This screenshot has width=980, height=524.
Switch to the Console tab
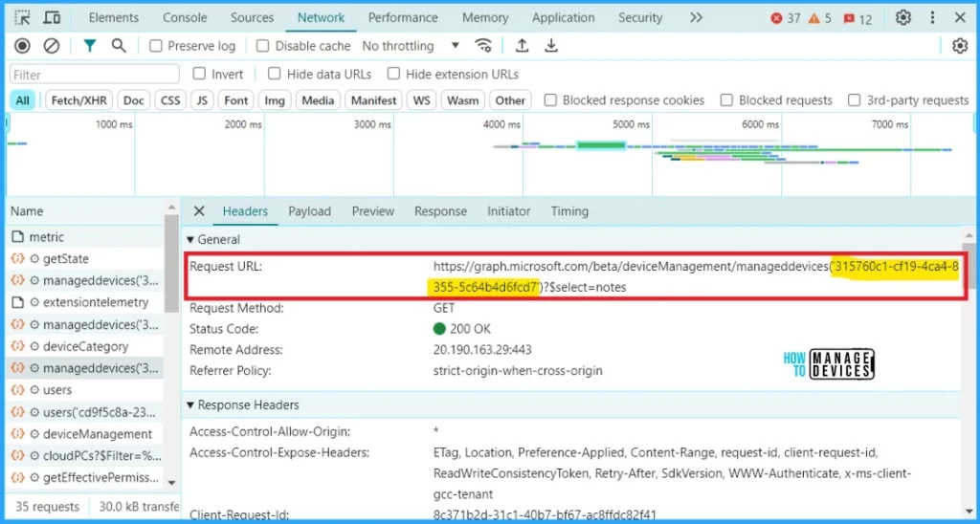click(x=185, y=17)
